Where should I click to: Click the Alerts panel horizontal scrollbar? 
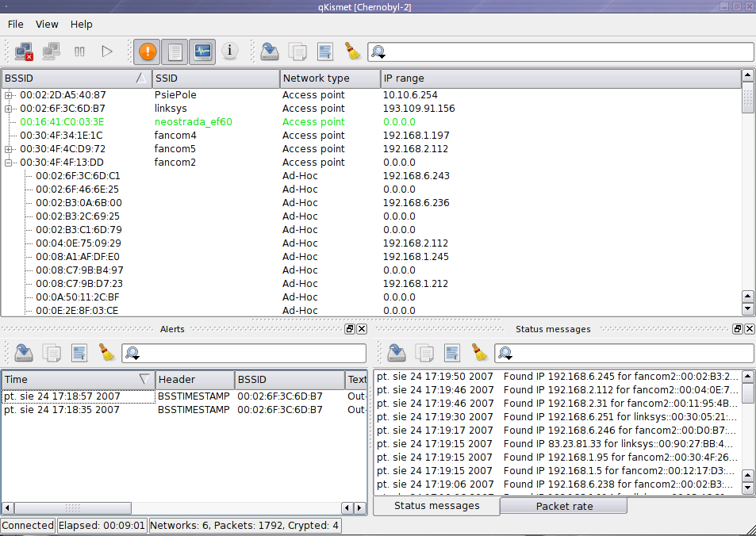click(175, 507)
